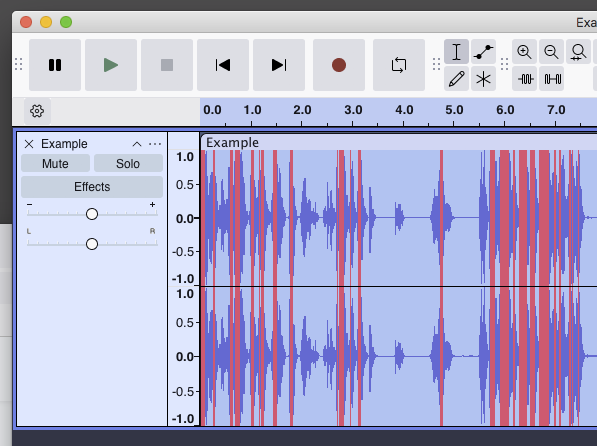Click the edit toolbar drag grip

pos(504,64)
